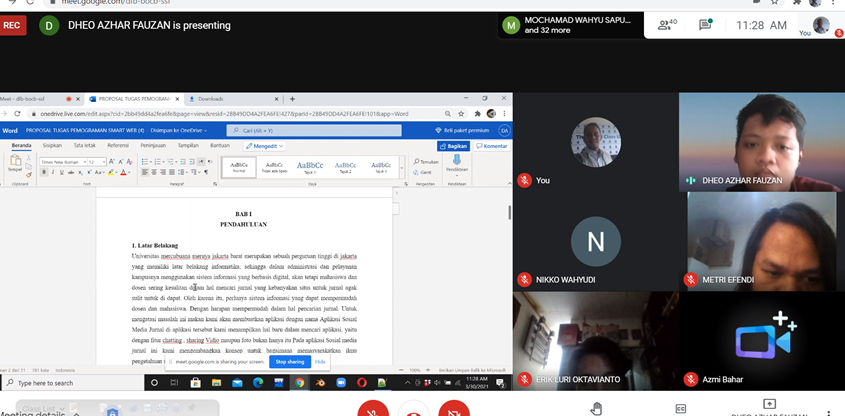
Task: Click Word's Bagikan share button
Action: [x=454, y=146]
